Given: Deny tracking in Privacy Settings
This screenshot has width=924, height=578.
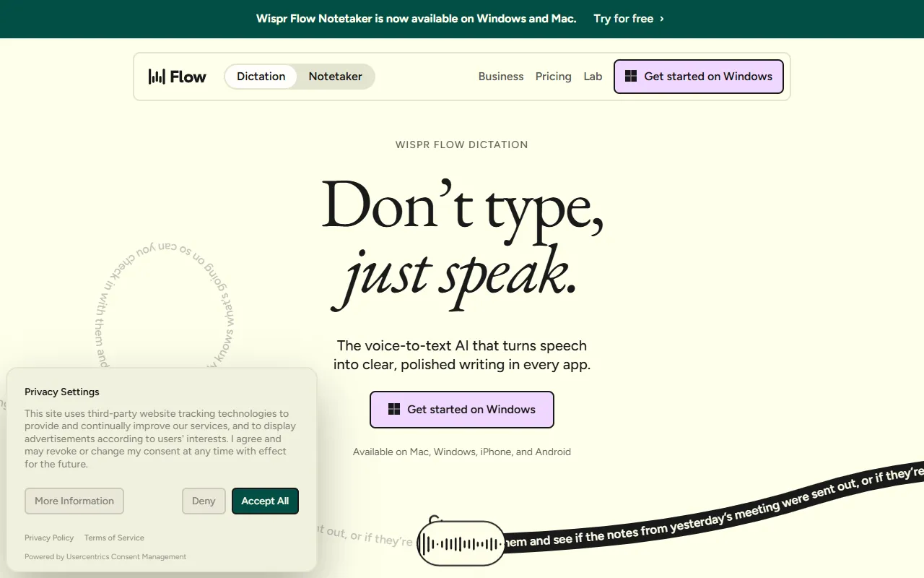Looking at the screenshot, I should click(204, 501).
